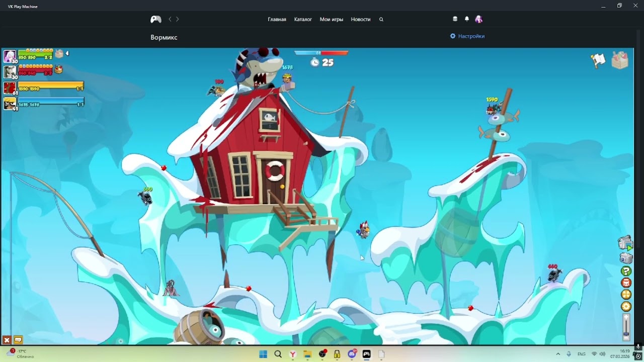Open the backpack inventory icon
644x362 pixels.
pos(620,60)
